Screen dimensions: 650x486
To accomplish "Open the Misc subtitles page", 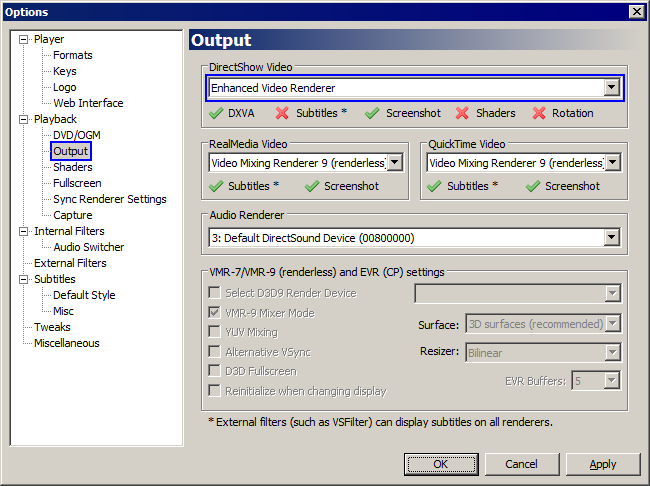I will pos(63,311).
